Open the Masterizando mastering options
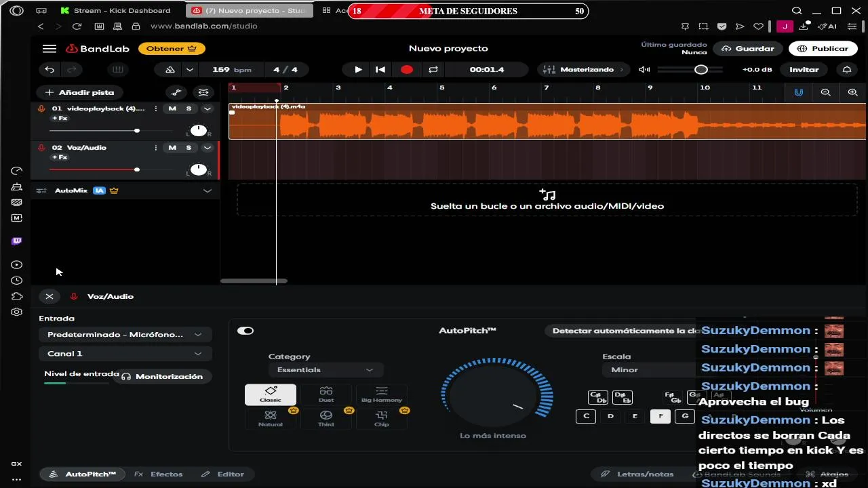Viewport: 868px width, 488px height. point(585,69)
